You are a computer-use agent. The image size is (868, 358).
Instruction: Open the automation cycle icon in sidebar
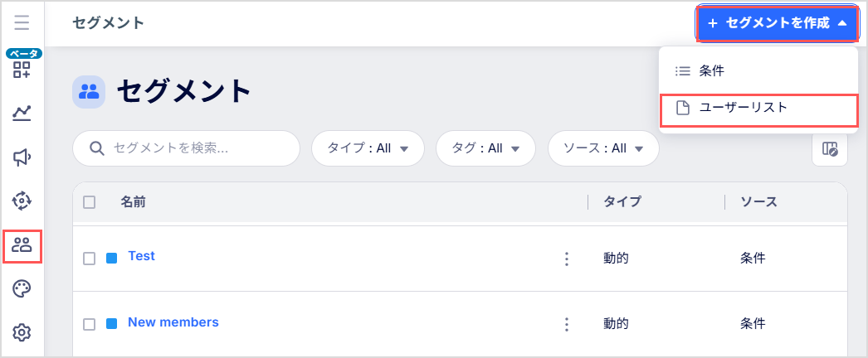[22, 201]
